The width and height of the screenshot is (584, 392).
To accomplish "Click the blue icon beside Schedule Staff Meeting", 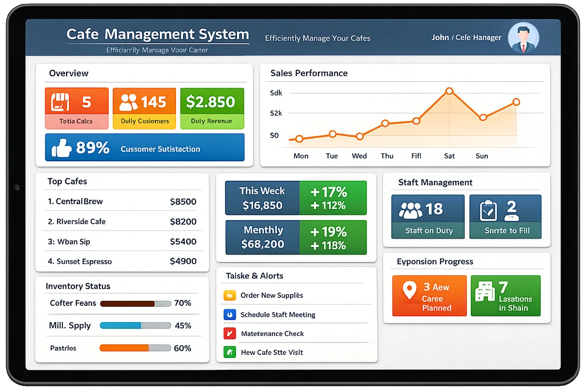I will tap(229, 315).
